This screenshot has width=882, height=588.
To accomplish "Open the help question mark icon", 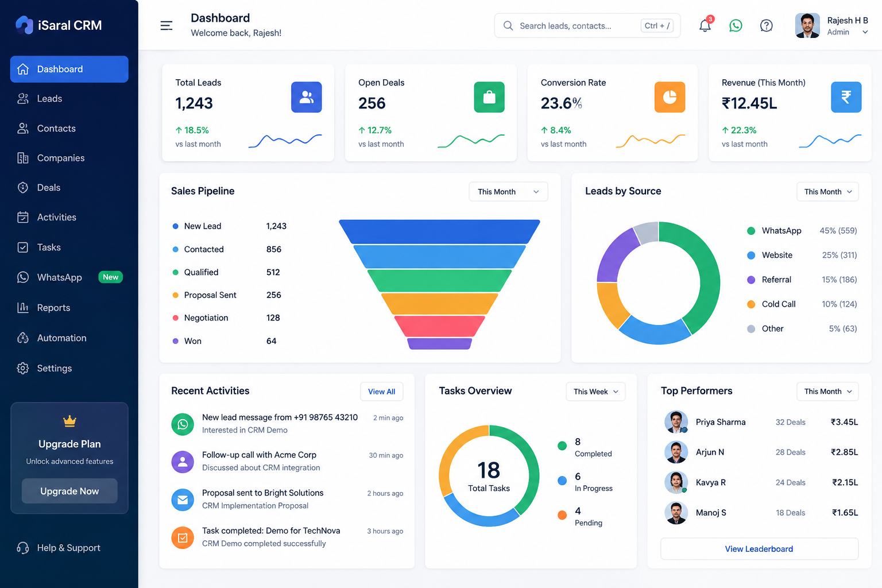I will (767, 25).
